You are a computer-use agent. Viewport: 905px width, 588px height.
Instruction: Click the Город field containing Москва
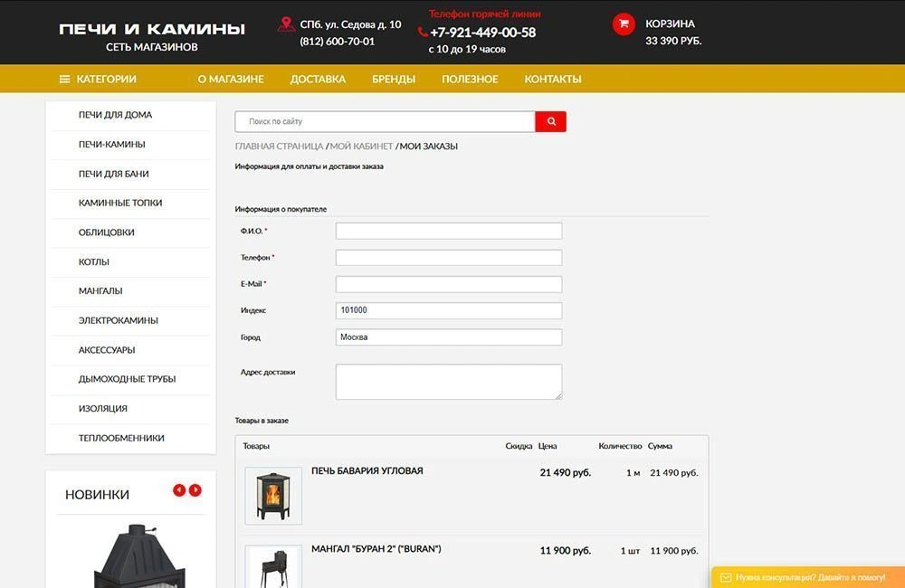pyautogui.click(x=448, y=336)
